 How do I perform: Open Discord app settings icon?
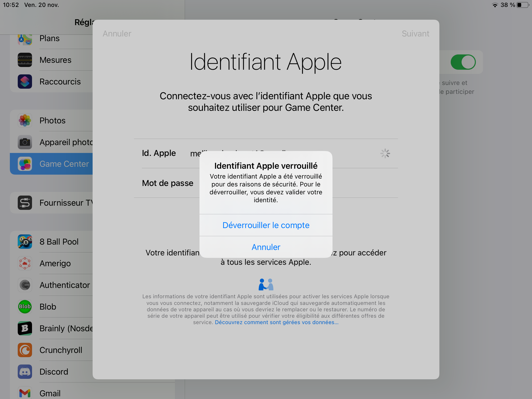(x=25, y=372)
